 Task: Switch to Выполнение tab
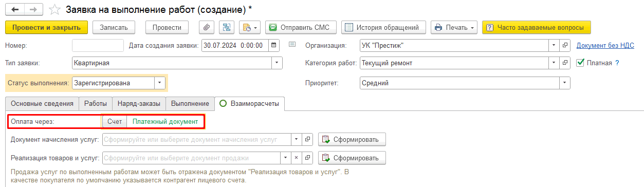[x=190, y=103]
